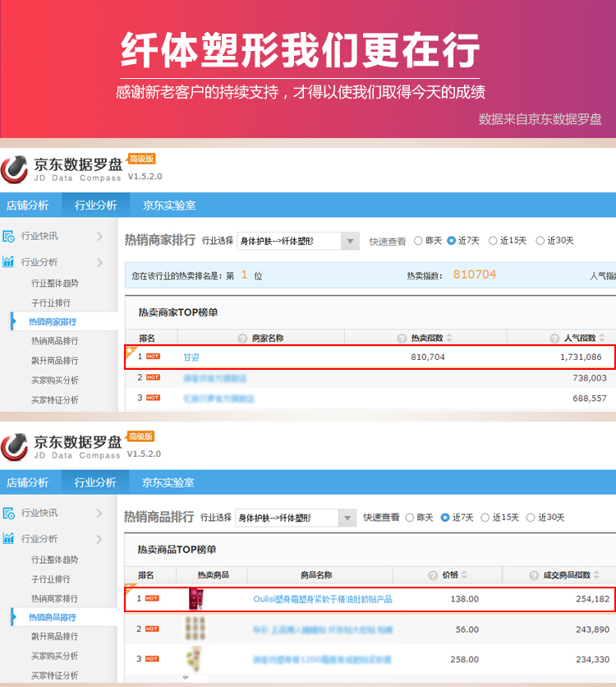Open 买家购买分析 in product ranking page sidebar
The height and width of the screenshot is (687, 616).
tap(55, 656)
